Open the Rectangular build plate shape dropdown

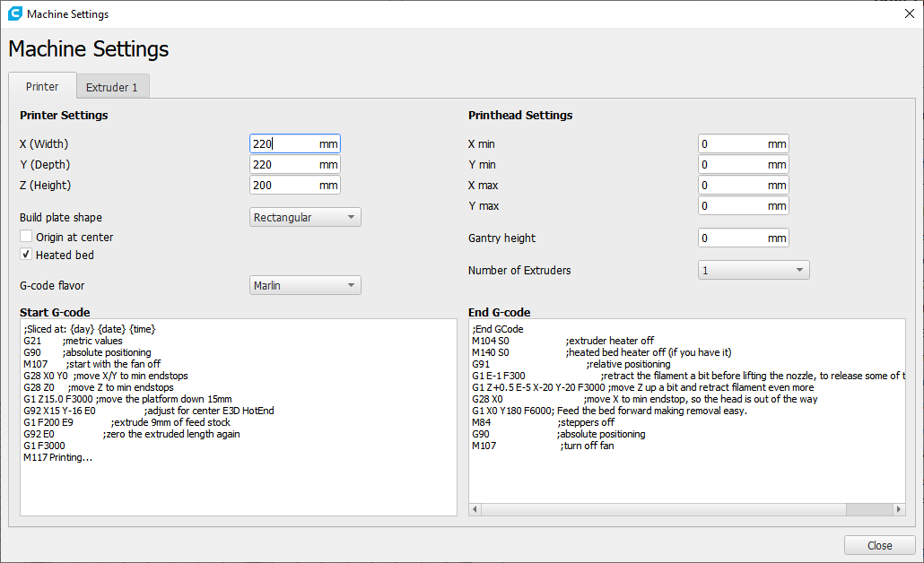click(305, 217)
